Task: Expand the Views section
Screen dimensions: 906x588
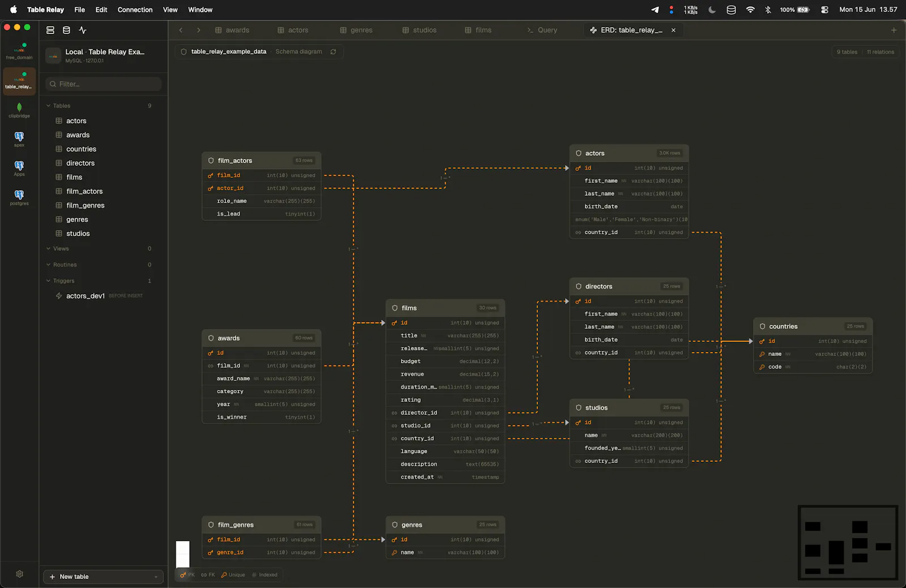Action: (49, 248)
